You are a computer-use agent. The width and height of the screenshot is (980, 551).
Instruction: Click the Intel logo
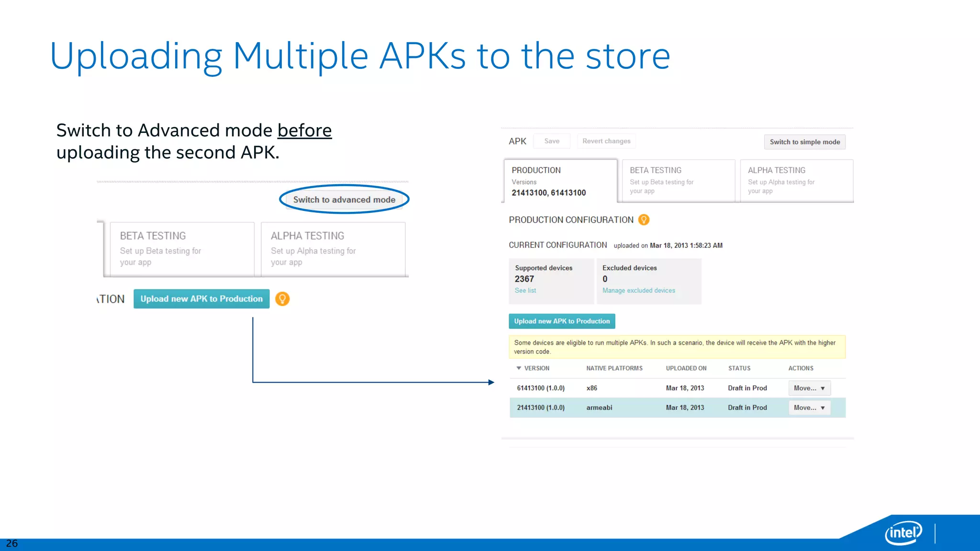[903, 532]
